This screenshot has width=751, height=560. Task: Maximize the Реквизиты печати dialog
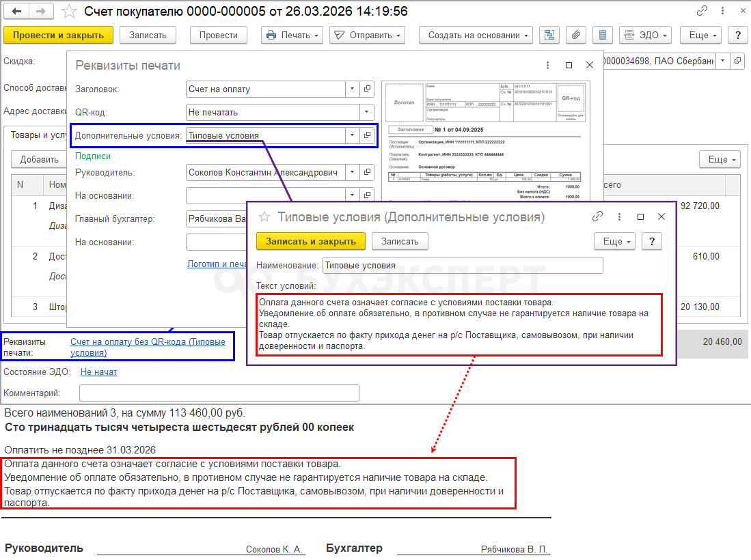(x=569, y=65)
